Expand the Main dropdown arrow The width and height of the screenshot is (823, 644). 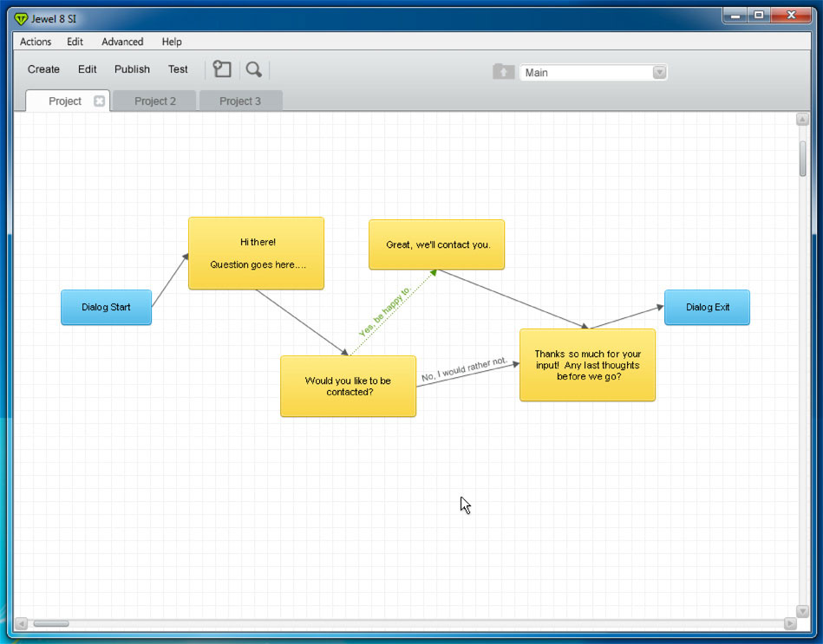coord(659,73)
